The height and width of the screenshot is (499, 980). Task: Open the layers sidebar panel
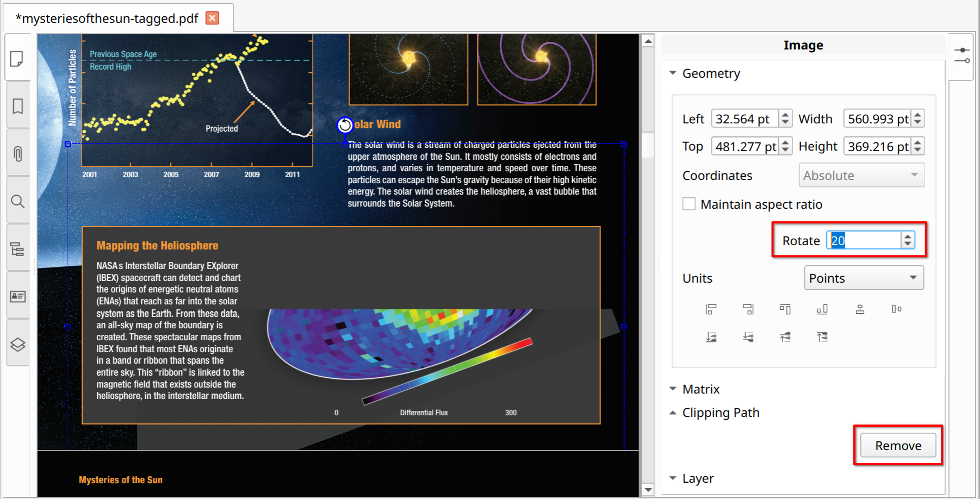17,344
